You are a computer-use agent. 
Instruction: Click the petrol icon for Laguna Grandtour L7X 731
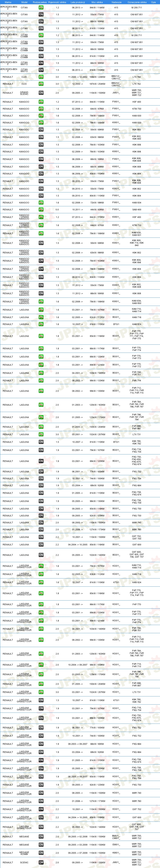tap(41, 692)
